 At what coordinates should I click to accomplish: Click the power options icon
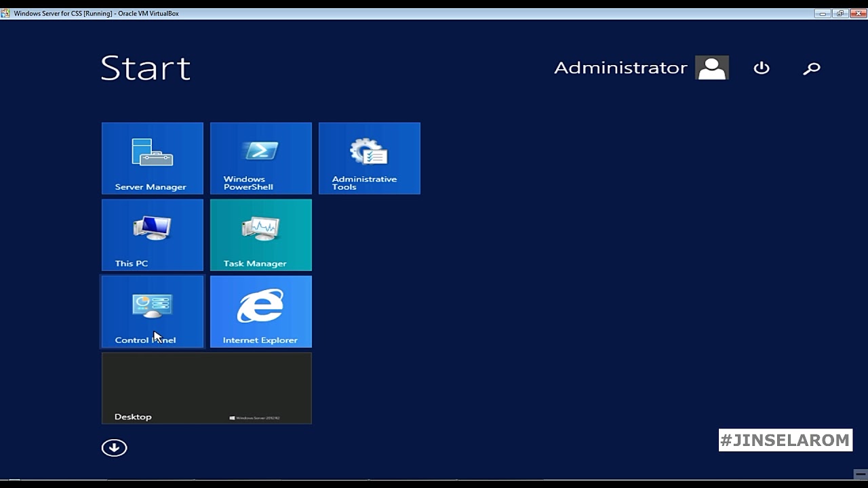762,68
